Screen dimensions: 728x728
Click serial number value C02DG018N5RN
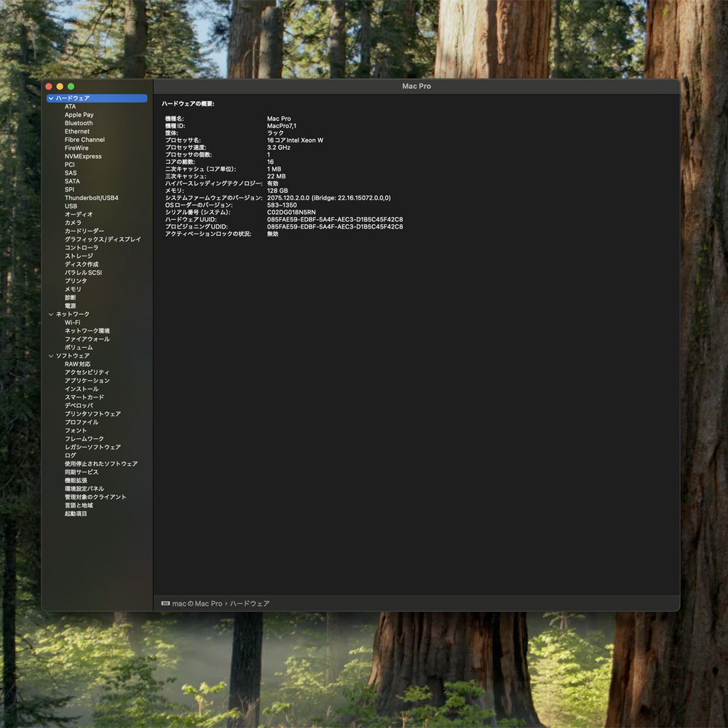291,213
